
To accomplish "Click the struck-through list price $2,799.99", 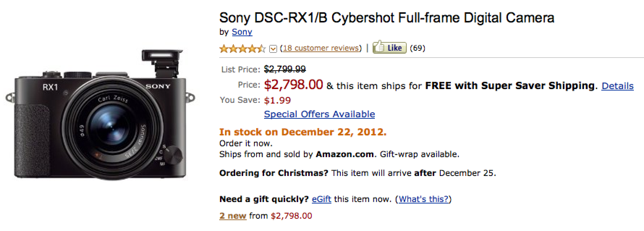I will 285,69.
